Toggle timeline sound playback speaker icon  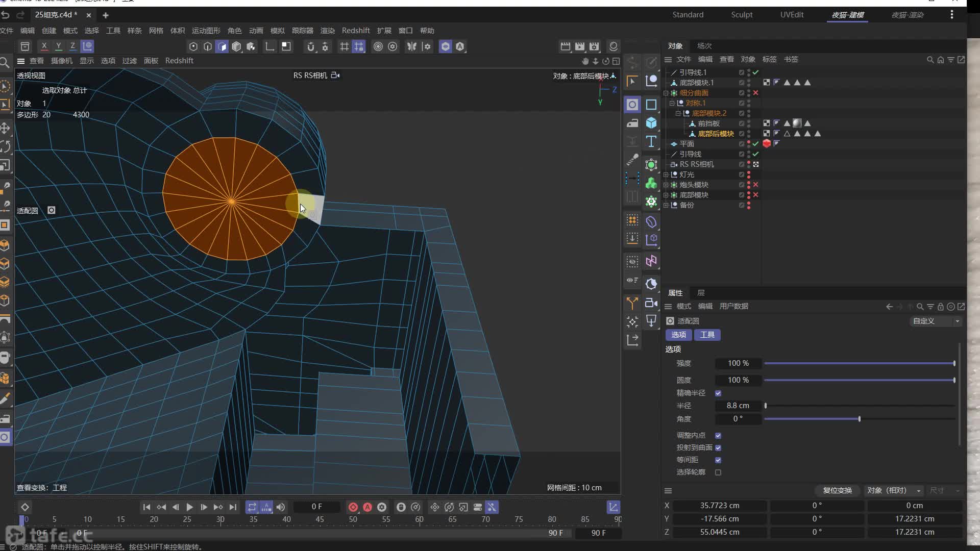281,507
